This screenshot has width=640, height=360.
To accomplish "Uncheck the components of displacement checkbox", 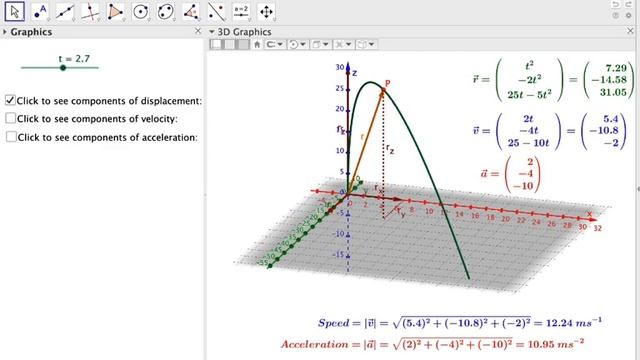I will pyautogui.click(x=10, y=100).
